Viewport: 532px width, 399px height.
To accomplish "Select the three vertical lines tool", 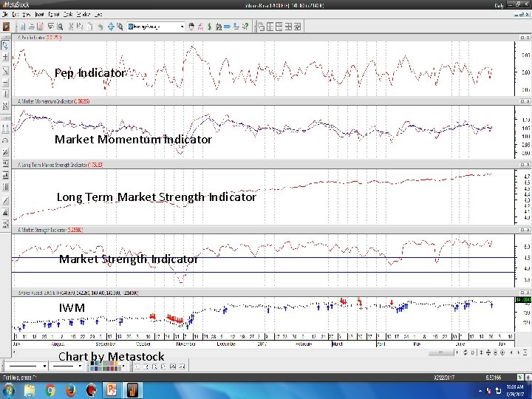I will [5, 187].
